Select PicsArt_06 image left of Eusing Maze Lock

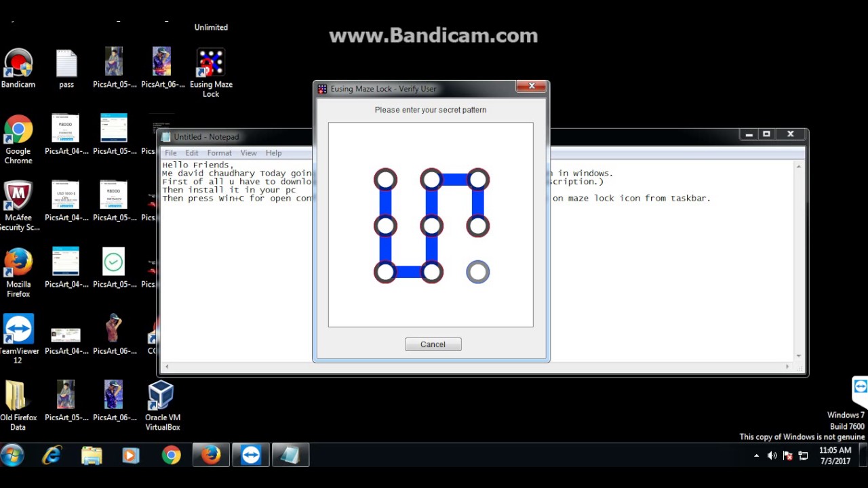point(162,68)
